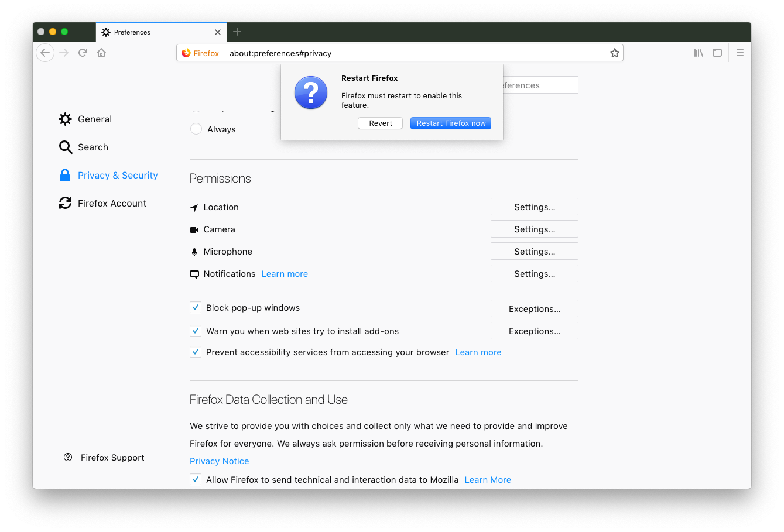This screenshot has width=784, height=532.
Task: Open Notifications Settings button
Action: click(x=535, y=273)
